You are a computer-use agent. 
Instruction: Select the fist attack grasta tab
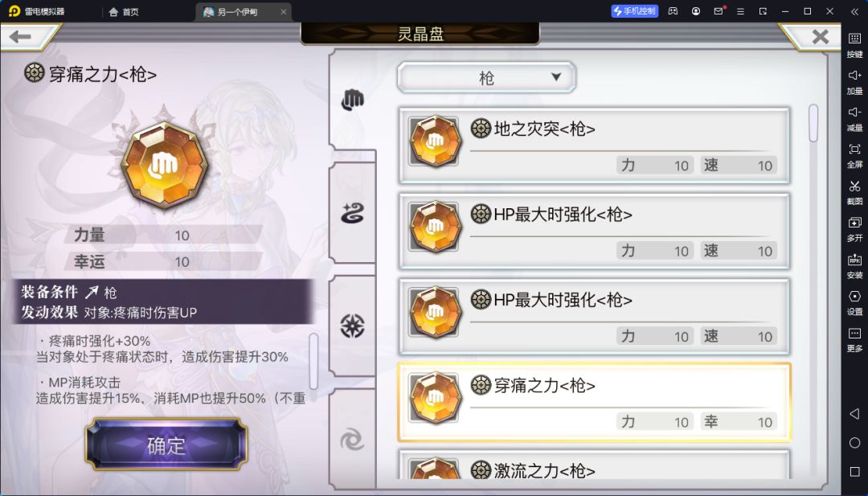[x=352, y=100]
